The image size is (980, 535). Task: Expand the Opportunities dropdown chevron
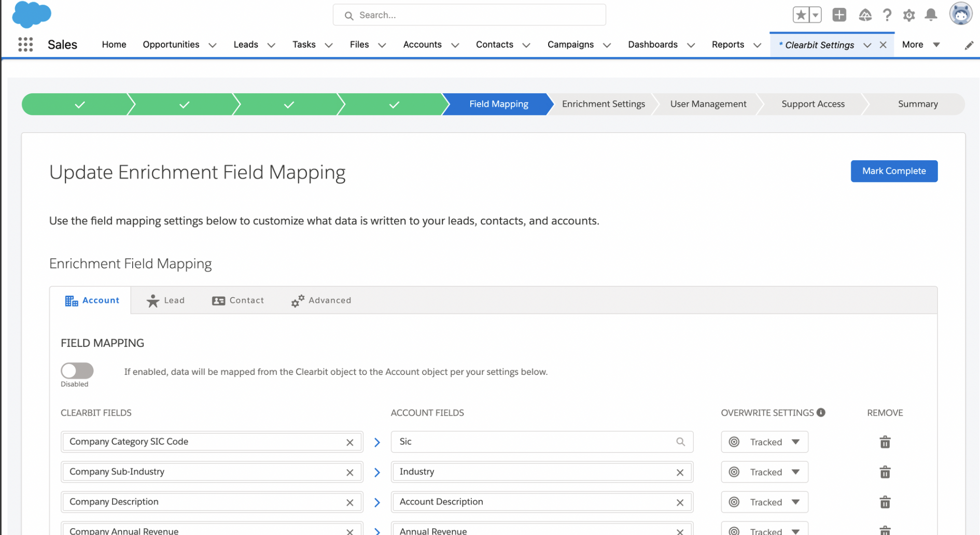pos(213,45)
